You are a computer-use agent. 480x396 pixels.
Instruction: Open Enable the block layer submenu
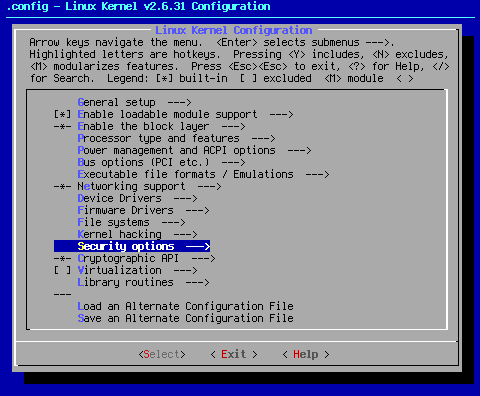pos(161,126)
